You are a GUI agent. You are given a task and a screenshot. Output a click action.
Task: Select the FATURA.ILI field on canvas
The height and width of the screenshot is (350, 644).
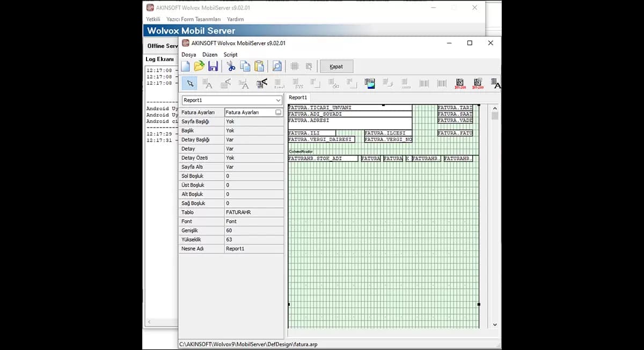tap(312, 133)
